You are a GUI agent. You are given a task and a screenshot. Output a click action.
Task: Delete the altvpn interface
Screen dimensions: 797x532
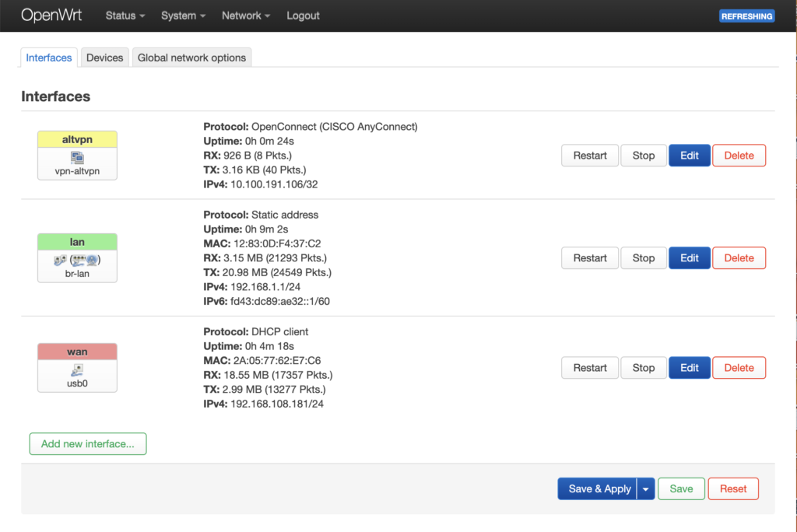click(739, 156)
